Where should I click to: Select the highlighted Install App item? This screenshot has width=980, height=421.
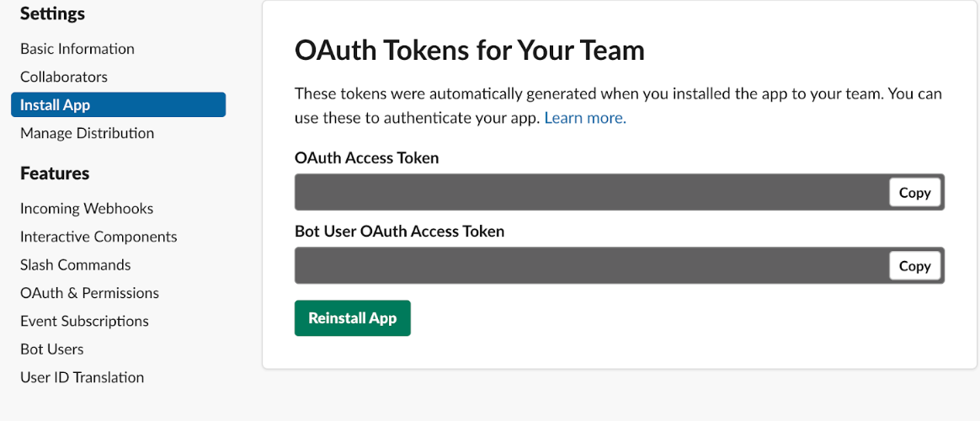118,105
